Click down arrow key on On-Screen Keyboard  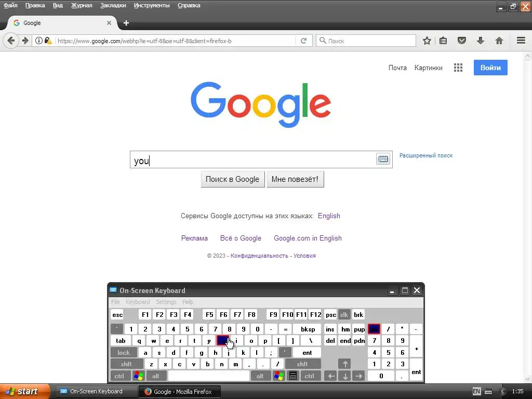click(x=345, y=376)
